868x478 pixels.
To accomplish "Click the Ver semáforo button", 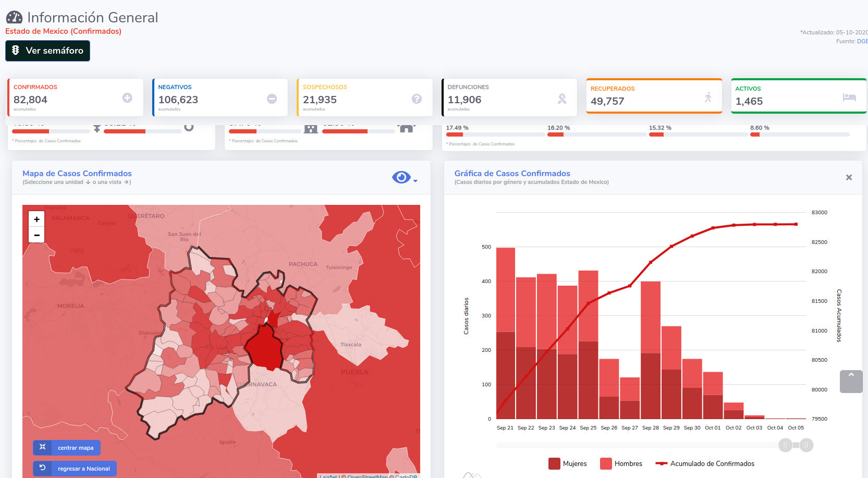I will pyautogui.click(x=47, y=51).
